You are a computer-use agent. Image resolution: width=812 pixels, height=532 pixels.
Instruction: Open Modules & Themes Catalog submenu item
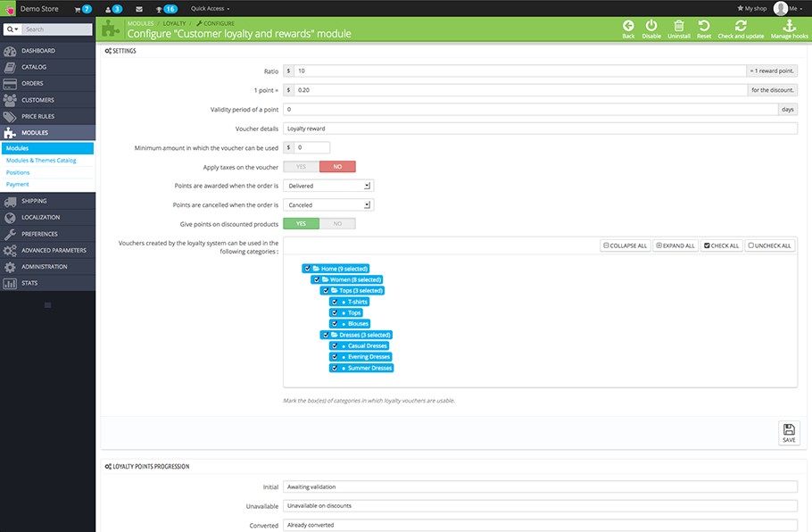point(41,161)
